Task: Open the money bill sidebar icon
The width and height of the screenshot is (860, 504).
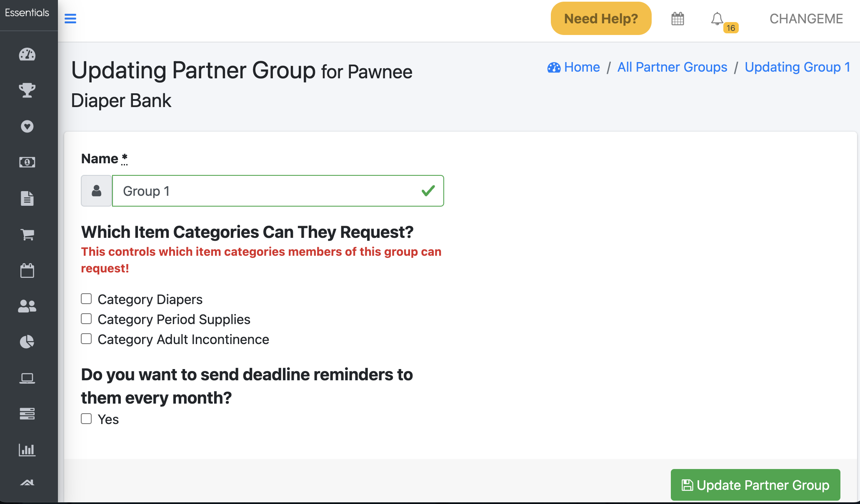Action: click(x=27, y=162)
